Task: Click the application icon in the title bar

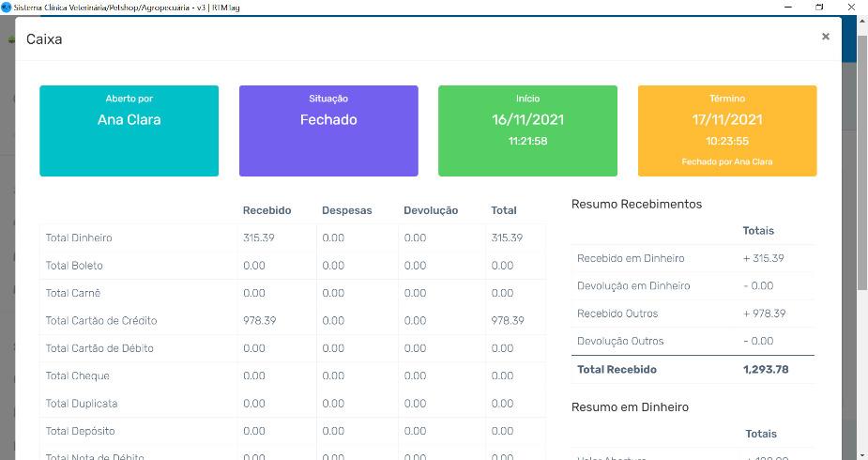Action: 6,7
